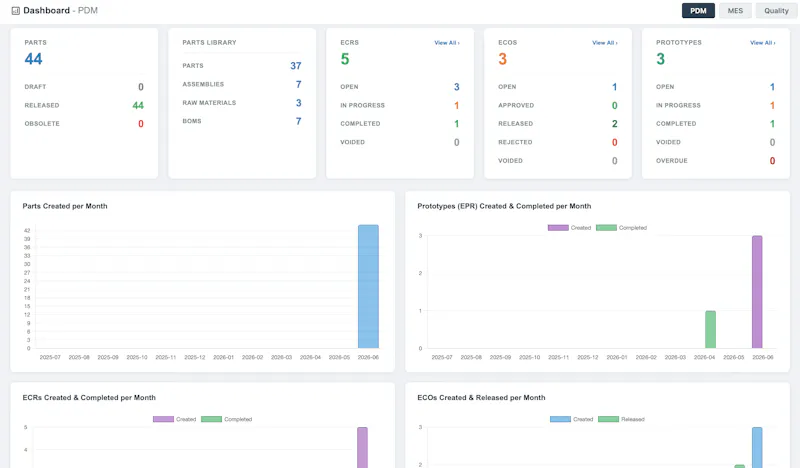
Task: Click Parts Created per Month chart title
Action: point(65,206)
